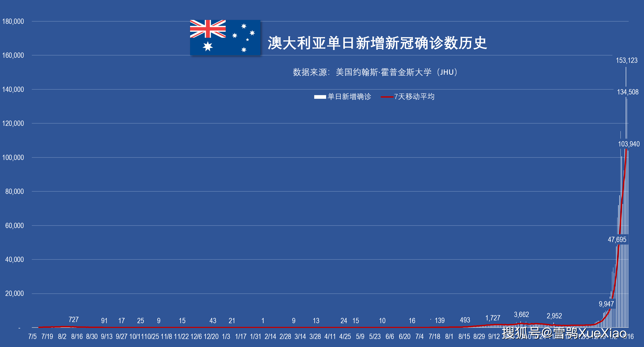The width and height of the screenshot is (644, 347).
Task: Click the x-axis date 5/9
Action: pyautogui.click(x=360, y=336)
